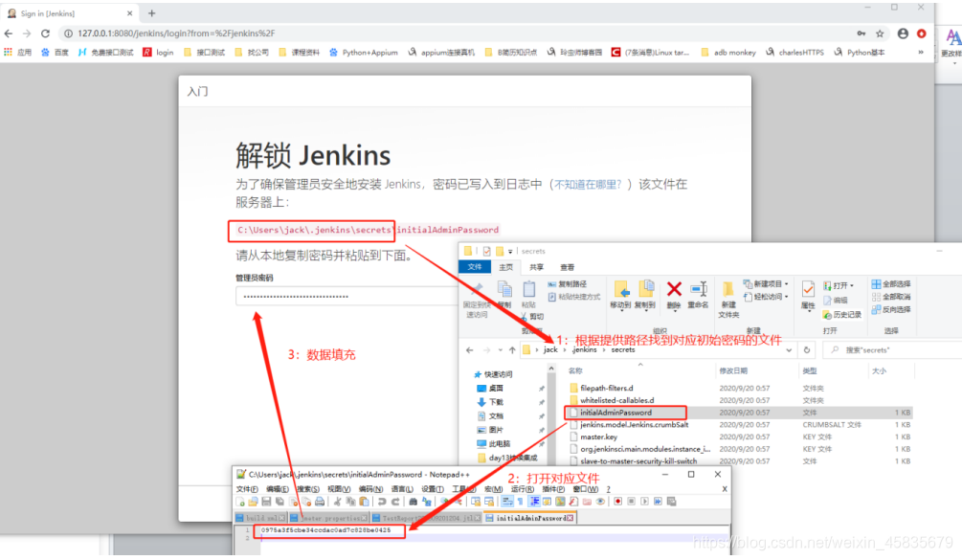Image resolution: width=962 pixels, height=560 pixels.
Task: Click the Save icon in Notepad++ toolbar
Action: tap(266, 502)
